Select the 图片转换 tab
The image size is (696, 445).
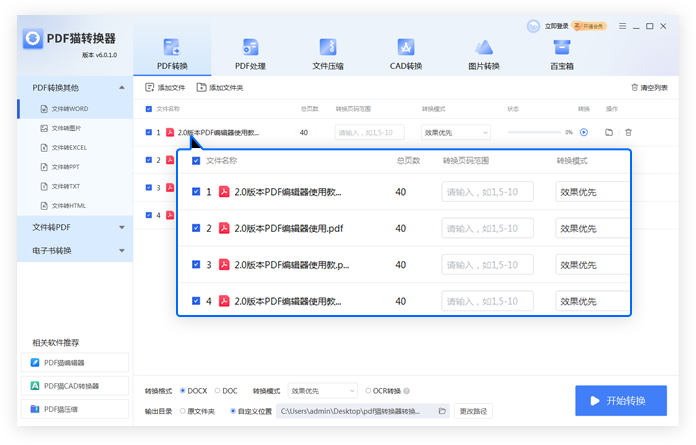coord(484,54)
